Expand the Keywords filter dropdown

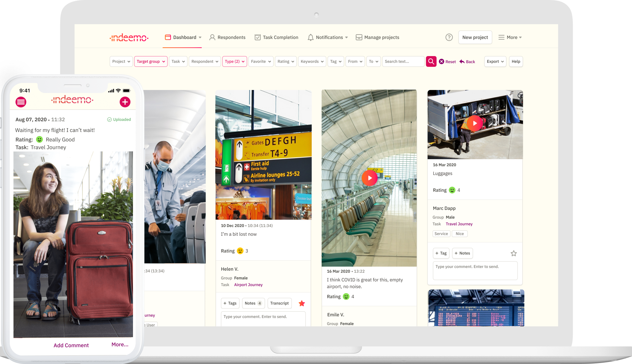(x=312, y=61)
